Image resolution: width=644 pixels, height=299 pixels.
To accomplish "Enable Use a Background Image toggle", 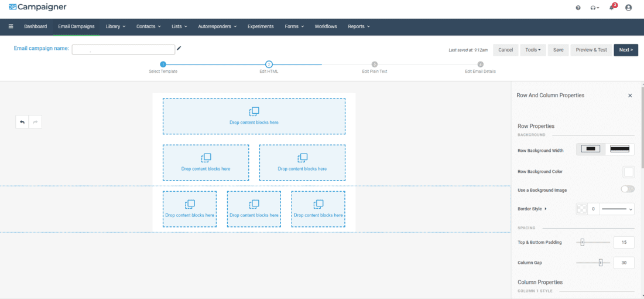I will [628, 189].
